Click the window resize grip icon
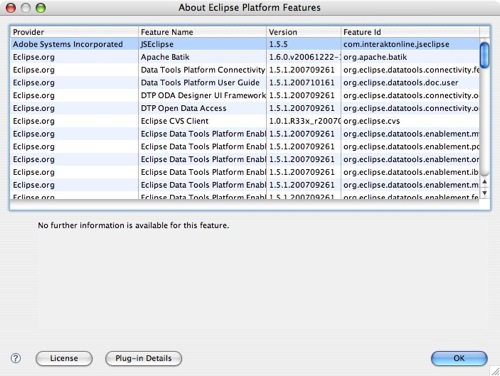This screenshot has width=500, height=376. click(495, 371)
